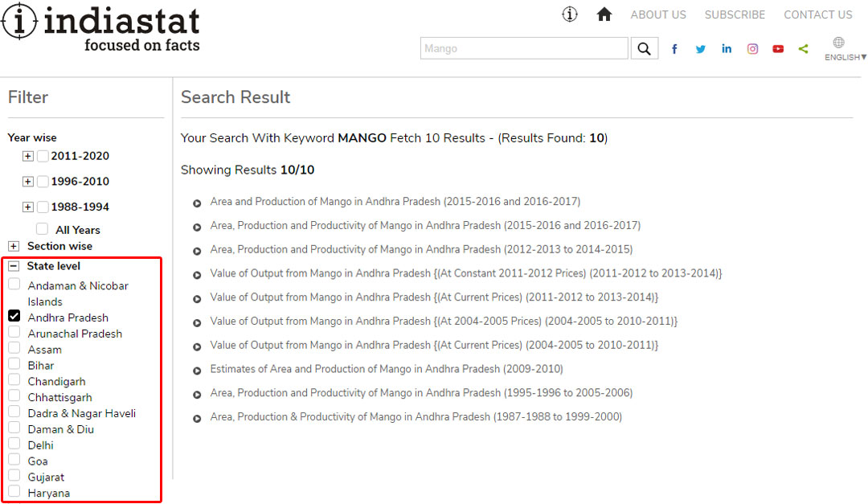The width and height of the screenshot is (868, 504).
Task: Open the YouTube social icon
Action: pyautogui.click(x=778, y=49)
